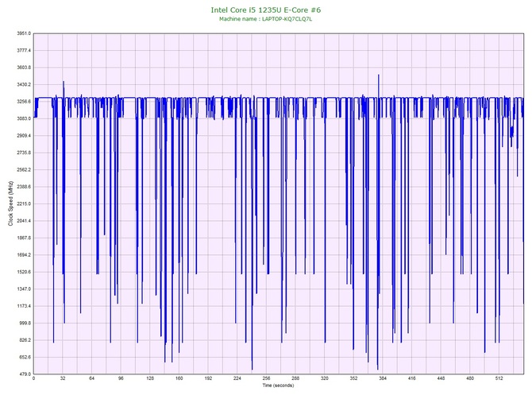The height and width of the screenshot is (399, 532).
Task: Click the clock spike peak near 32 seconds
Action: point(64,82)
